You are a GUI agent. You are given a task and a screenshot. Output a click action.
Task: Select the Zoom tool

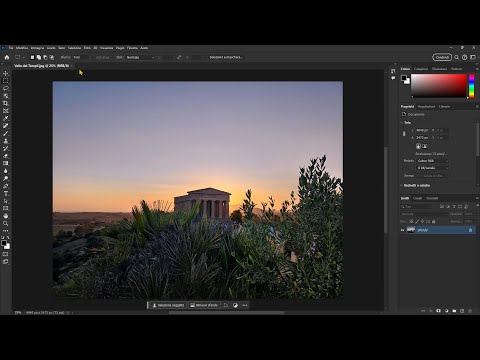click(x=6, y=223)
